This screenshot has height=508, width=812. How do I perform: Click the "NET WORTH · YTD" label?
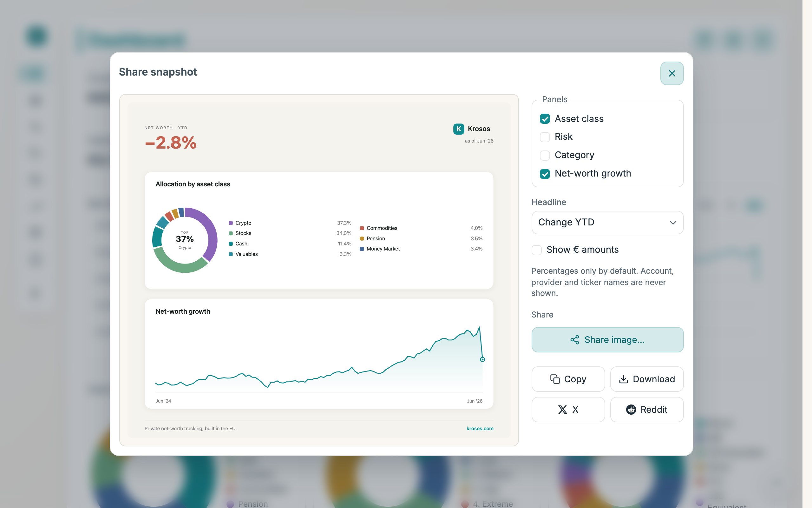pos(166,128)
